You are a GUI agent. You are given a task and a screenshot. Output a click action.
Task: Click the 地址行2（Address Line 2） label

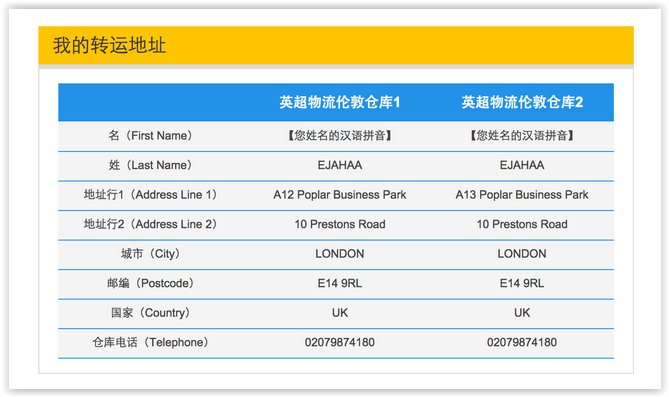coord(150,224)
